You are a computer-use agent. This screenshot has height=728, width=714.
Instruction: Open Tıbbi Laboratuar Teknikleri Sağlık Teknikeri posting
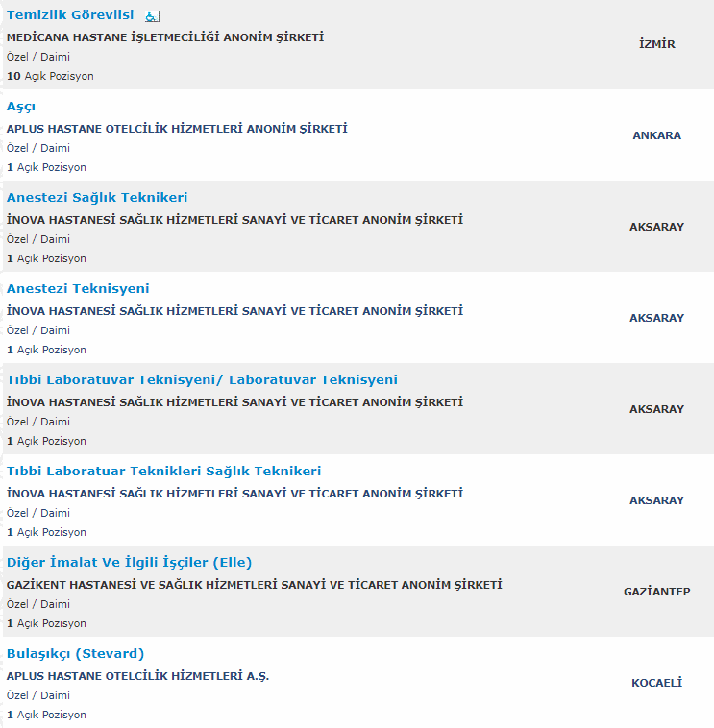pyautogui.click(x=163, y=472)
